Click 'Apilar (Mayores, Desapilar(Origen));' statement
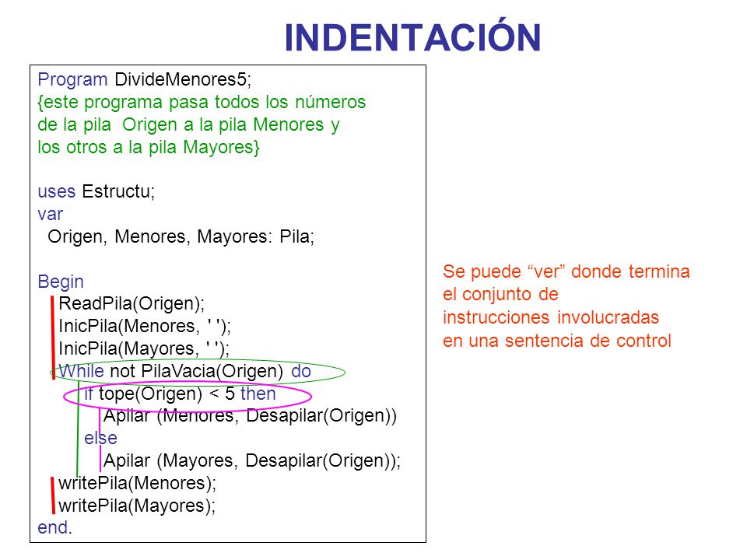 point(252,460)
